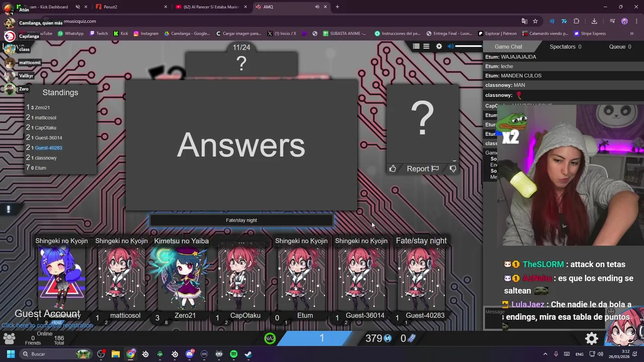Report the current song
Image resolution: width=644 pixels, height=362 pixels.
423,169
